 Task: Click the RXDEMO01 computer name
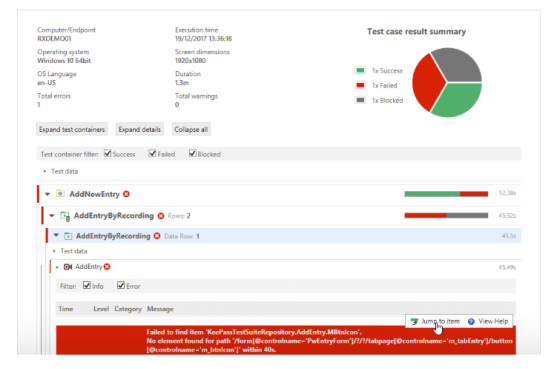[x=54, y=39]
